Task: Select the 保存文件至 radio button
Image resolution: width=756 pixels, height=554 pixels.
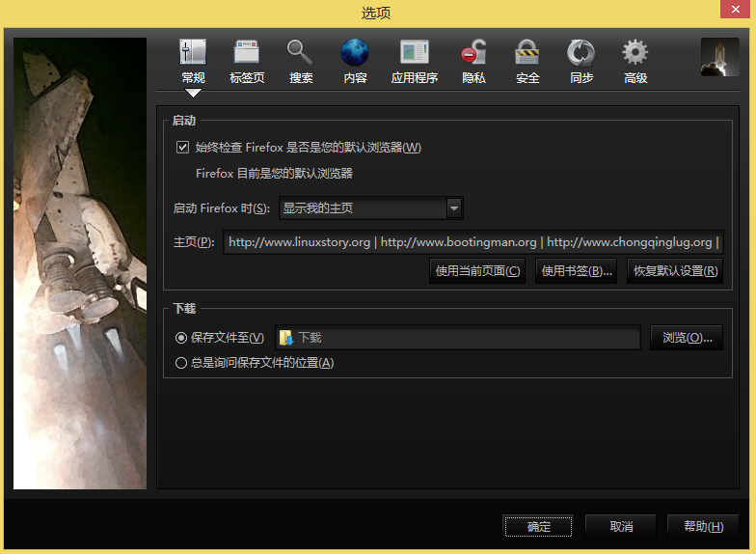Action: point(181,338)
